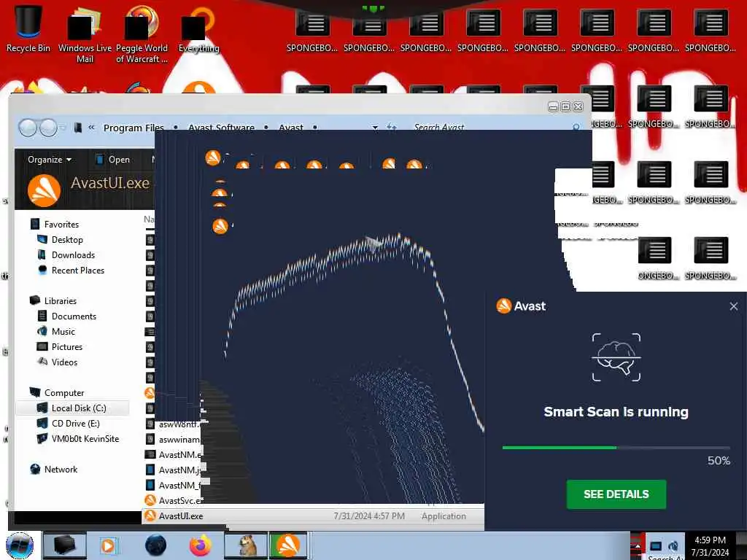Image resolution: width=747 pixels, height=560 pixels.
Task: Click the 7/31/2024 4:57 PM date cell
Action: pyautogui.click(x=368, y=516)
